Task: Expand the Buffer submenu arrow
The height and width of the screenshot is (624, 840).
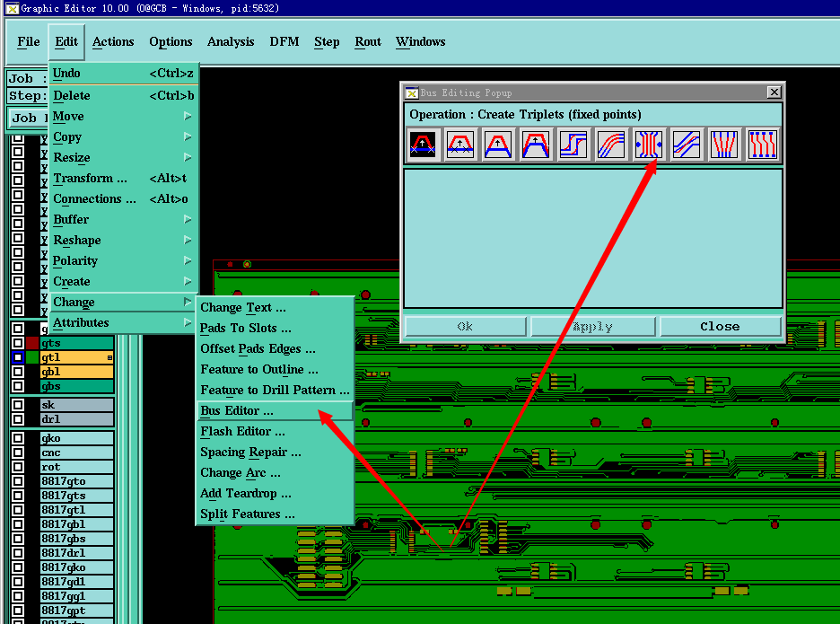Action: click(x=188, y=219)
